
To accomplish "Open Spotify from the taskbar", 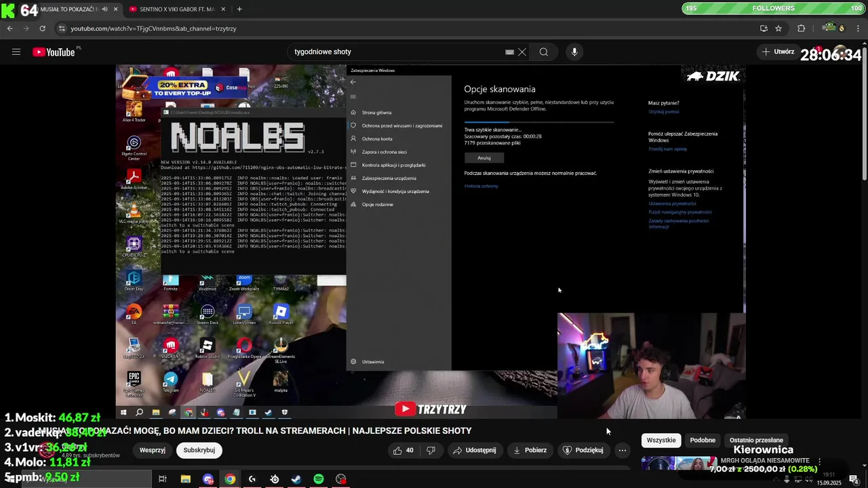I will 319,479.
